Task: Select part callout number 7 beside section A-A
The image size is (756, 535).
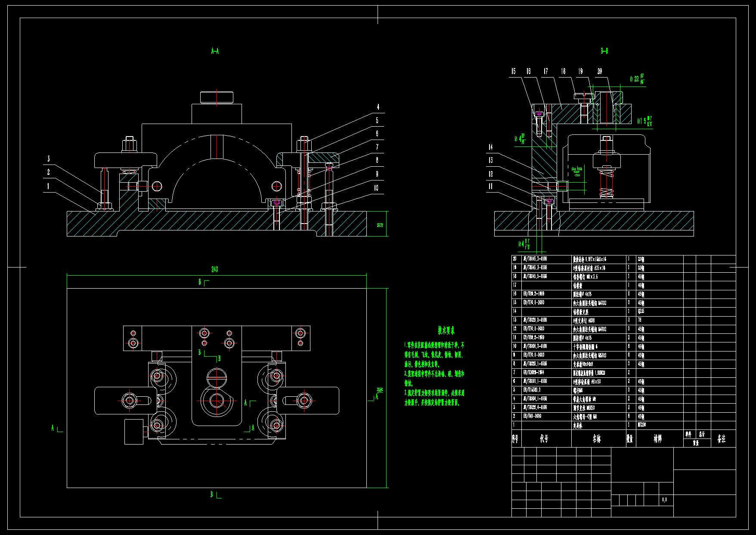Action: pos(377,147)
